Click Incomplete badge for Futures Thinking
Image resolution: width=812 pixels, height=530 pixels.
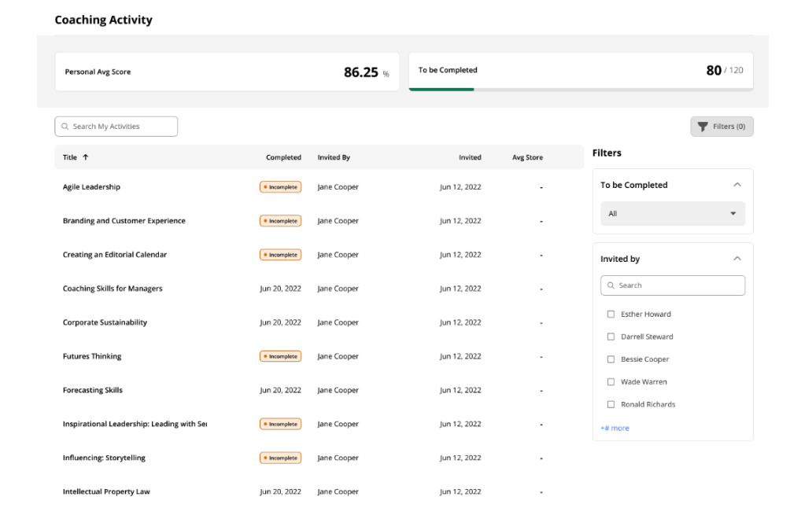click(x=280, y=356)
